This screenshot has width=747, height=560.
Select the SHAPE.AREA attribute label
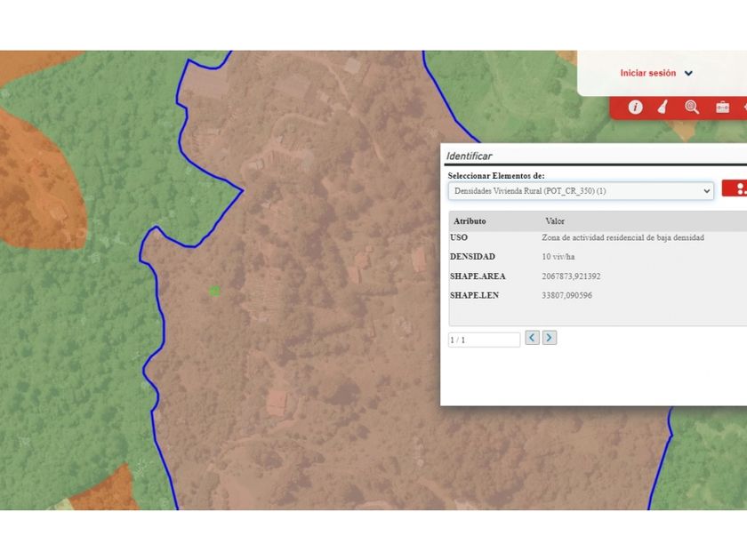point(478,276)
